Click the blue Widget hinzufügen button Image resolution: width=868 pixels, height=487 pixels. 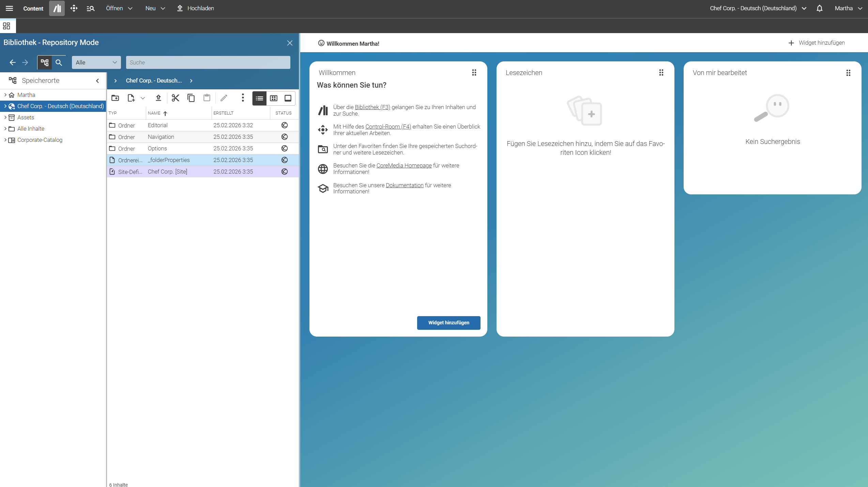(448, 323)
